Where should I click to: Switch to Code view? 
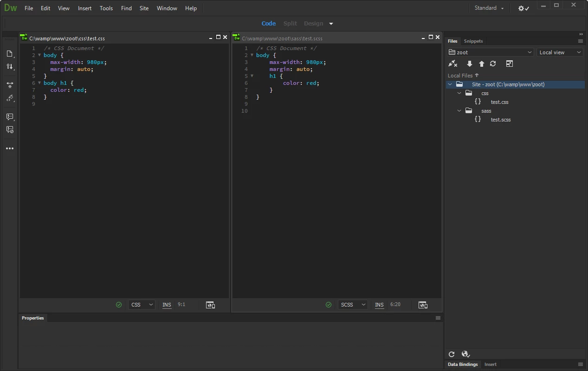coord(269,24)
